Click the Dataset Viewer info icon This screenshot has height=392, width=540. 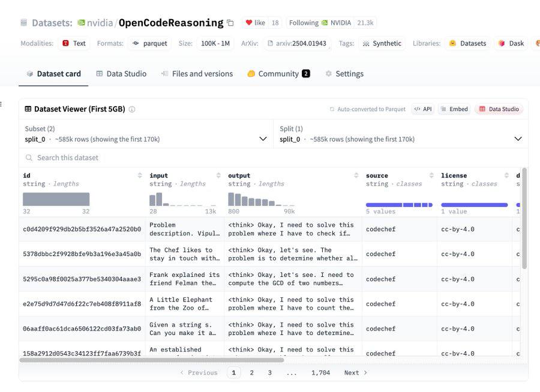[x=132, y=109]
